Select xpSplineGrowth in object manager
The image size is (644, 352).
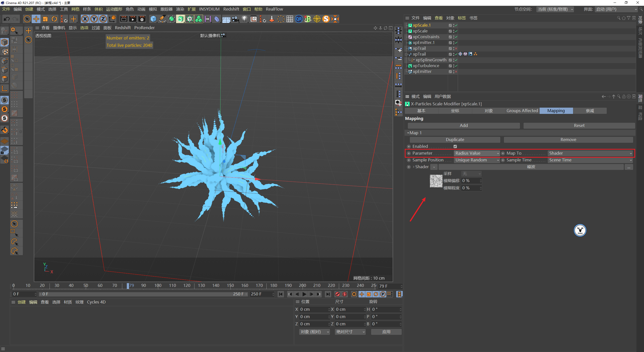[x=431, y=60]
